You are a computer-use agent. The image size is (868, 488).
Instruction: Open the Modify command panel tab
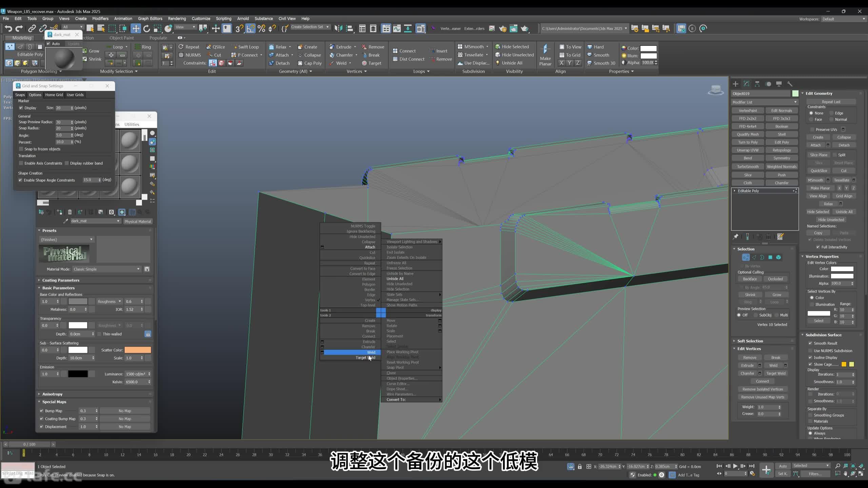(x=746, y=84)
